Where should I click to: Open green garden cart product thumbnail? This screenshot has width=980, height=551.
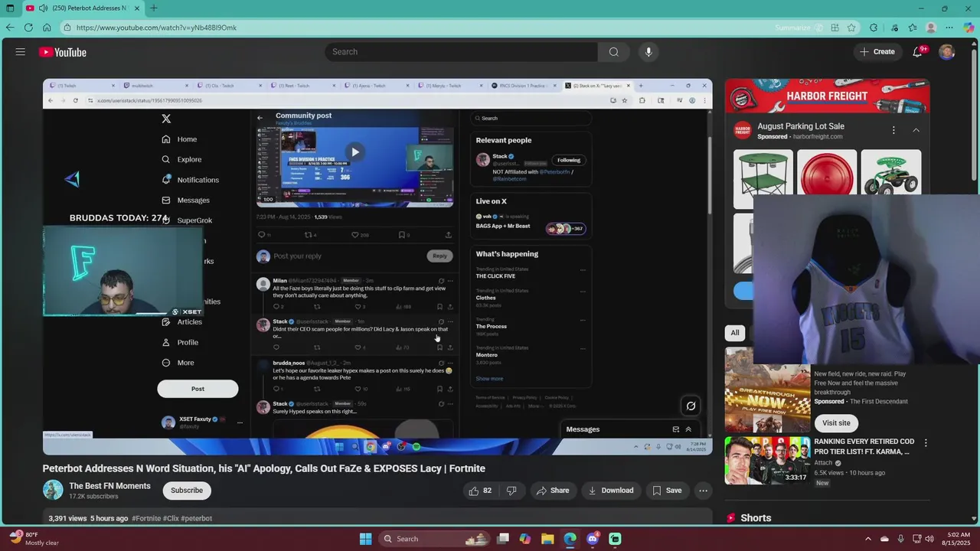890,173
